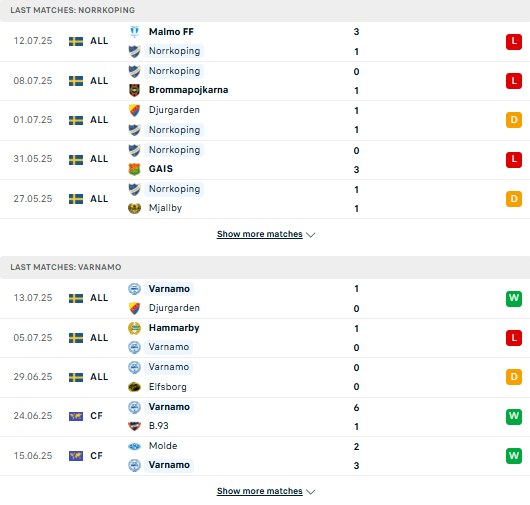This screenshot has width=530, height=505.
Task: Click the D result badge for Elfsborg match
Action: [514, 377]
